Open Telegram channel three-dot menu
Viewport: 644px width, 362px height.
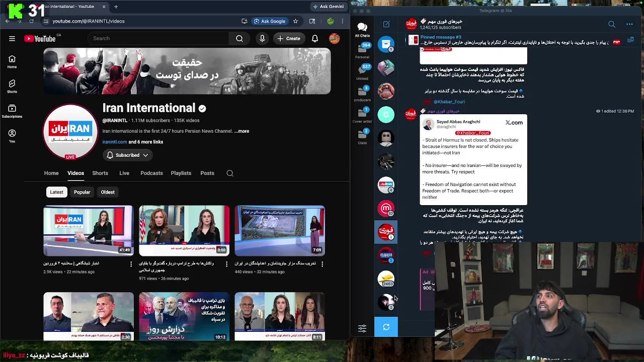[629, 24]
